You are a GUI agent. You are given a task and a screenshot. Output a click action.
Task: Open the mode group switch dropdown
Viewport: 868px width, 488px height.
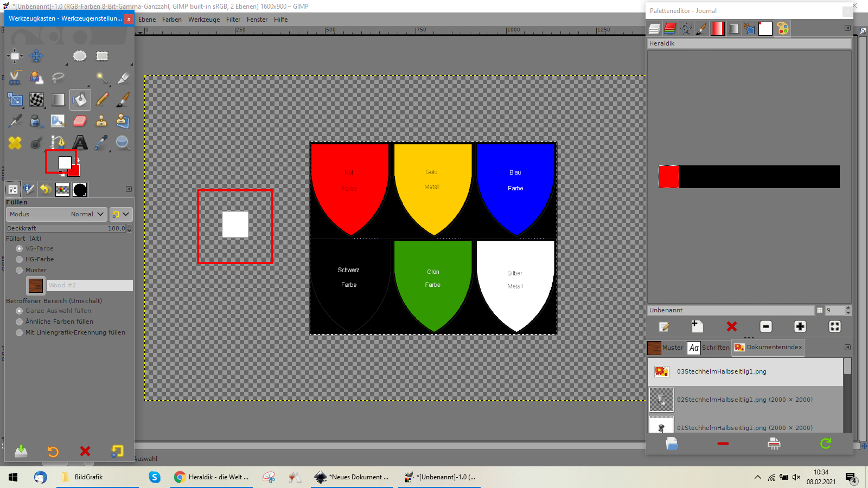click(x=121, y=214)
